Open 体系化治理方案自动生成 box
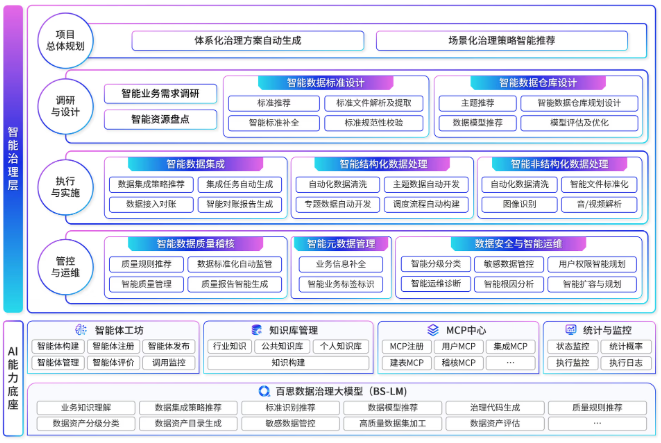Viewport: 661px width, 443px height. click(248, 41)
